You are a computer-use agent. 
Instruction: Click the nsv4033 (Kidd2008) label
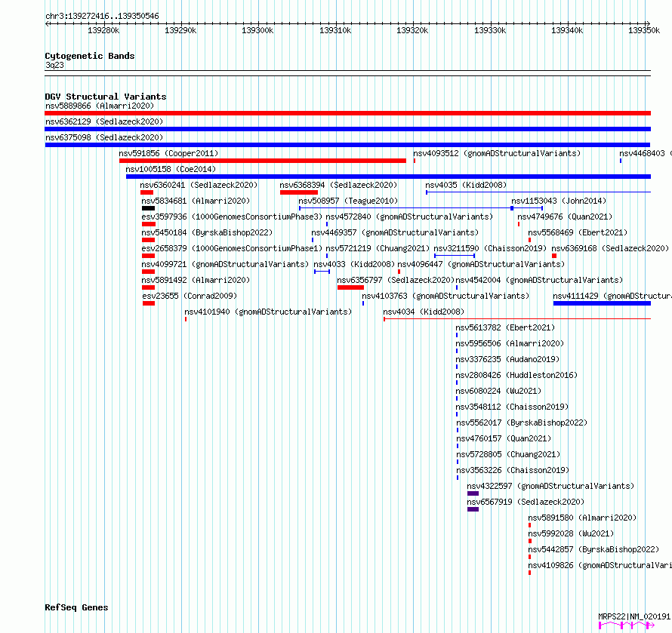point(354,264)
